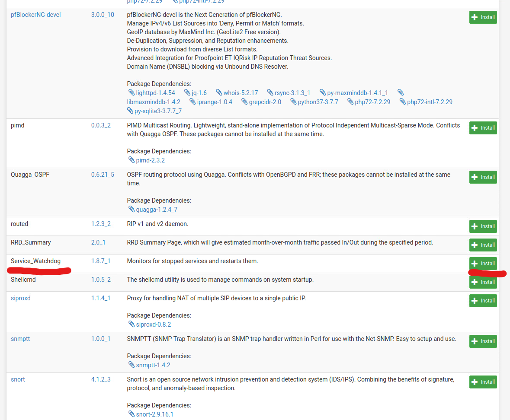Open the pfBlockerNG-devel package name link
Viewport: 510px width, 420px height.
(36, 15)
